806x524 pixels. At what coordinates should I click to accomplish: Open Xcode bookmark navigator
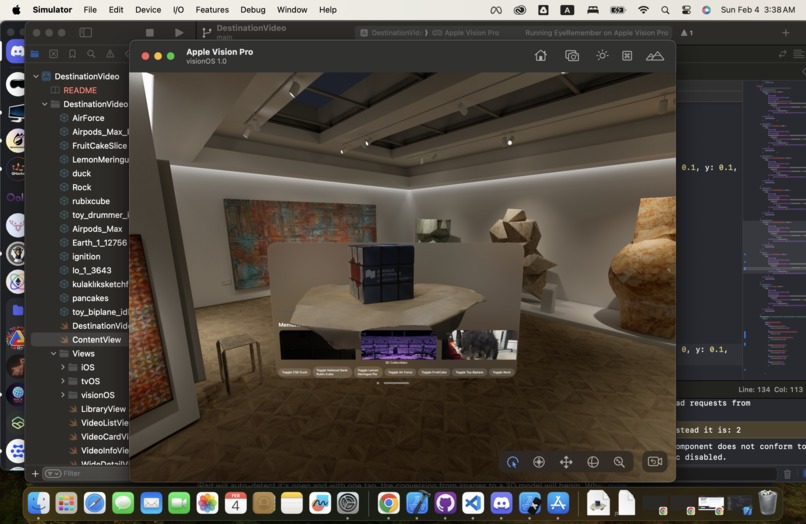(72, 53)
